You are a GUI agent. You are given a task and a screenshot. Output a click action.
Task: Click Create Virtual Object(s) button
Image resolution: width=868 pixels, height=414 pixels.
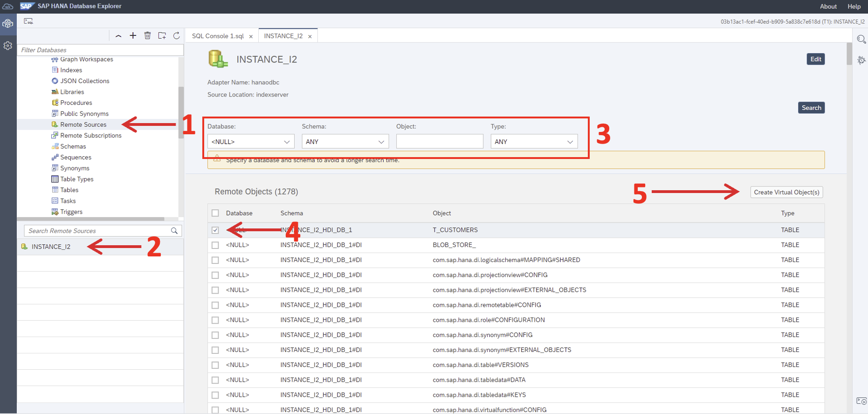(x=786, y=192)
